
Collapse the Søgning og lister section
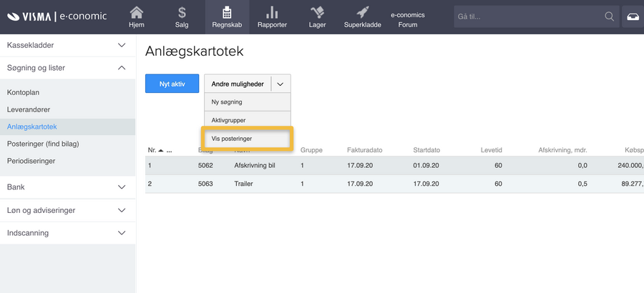point(122,68)
